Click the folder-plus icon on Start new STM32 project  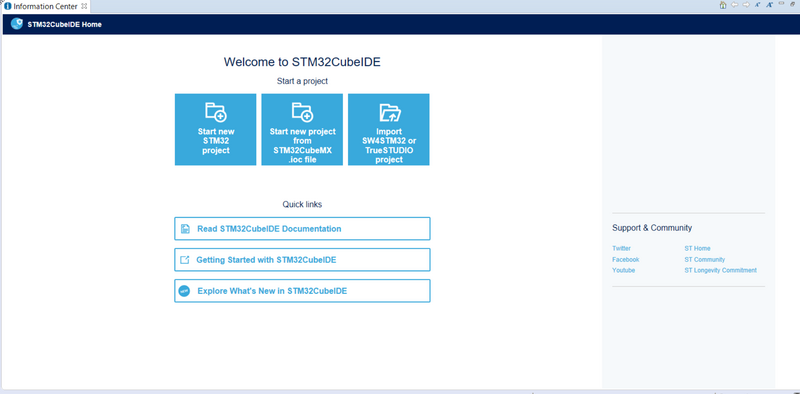click(216, 112)
